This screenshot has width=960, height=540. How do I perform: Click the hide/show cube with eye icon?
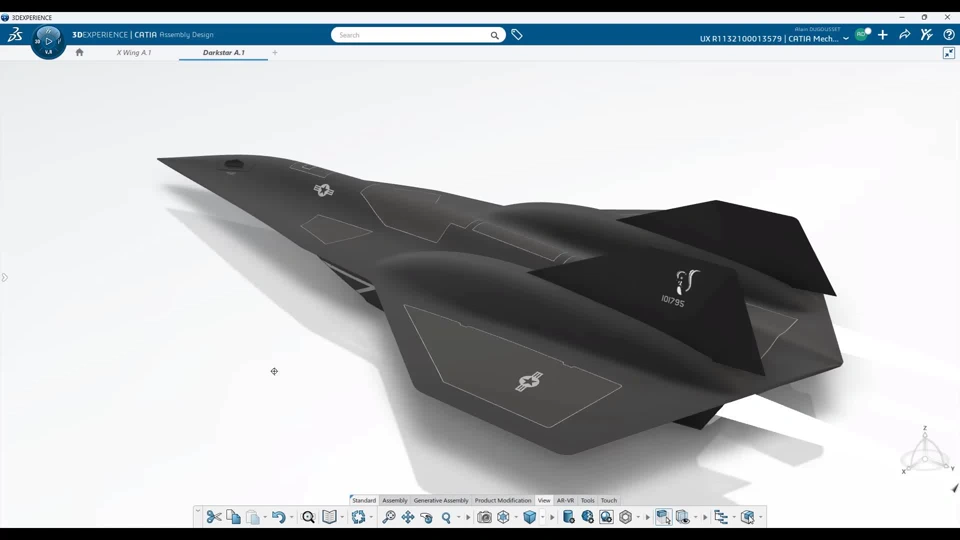[x=683, y=517]
